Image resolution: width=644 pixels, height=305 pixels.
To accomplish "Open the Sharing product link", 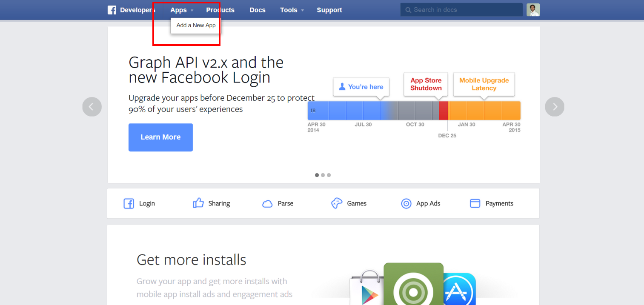I will pyautogui.click(x=219, y=203).
